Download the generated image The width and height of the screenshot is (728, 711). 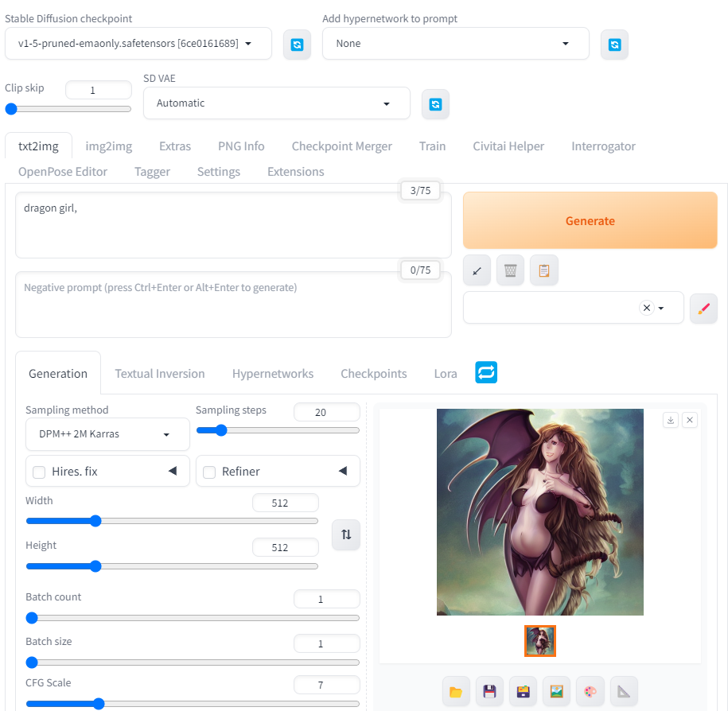click(671, 420)
